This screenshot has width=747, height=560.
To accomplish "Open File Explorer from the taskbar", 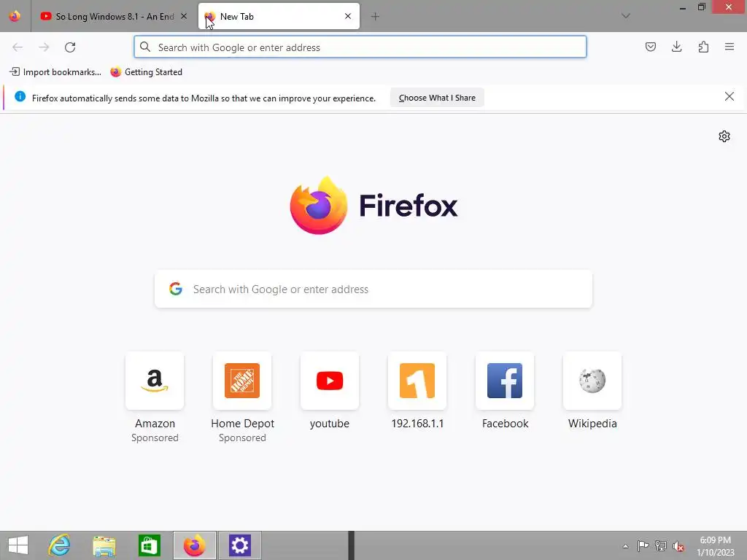I will tap(104, 545).
